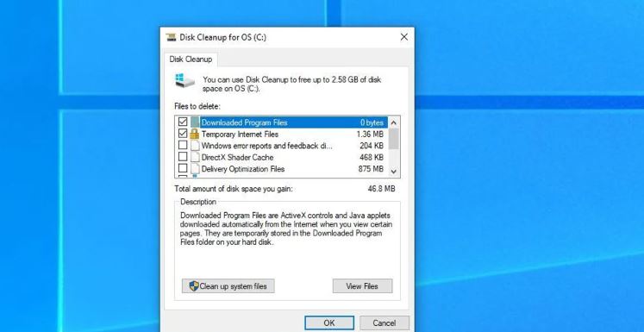Enable the DirectX Shader Cache checkbox
Viewport: 644px width, 332px height.
183,157
